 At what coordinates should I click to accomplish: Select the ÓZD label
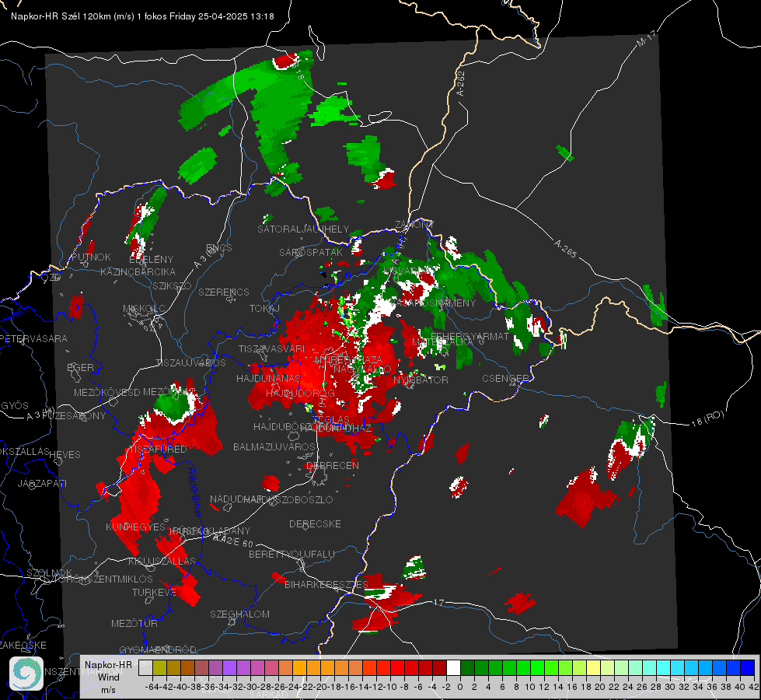(x=51, y=278)
